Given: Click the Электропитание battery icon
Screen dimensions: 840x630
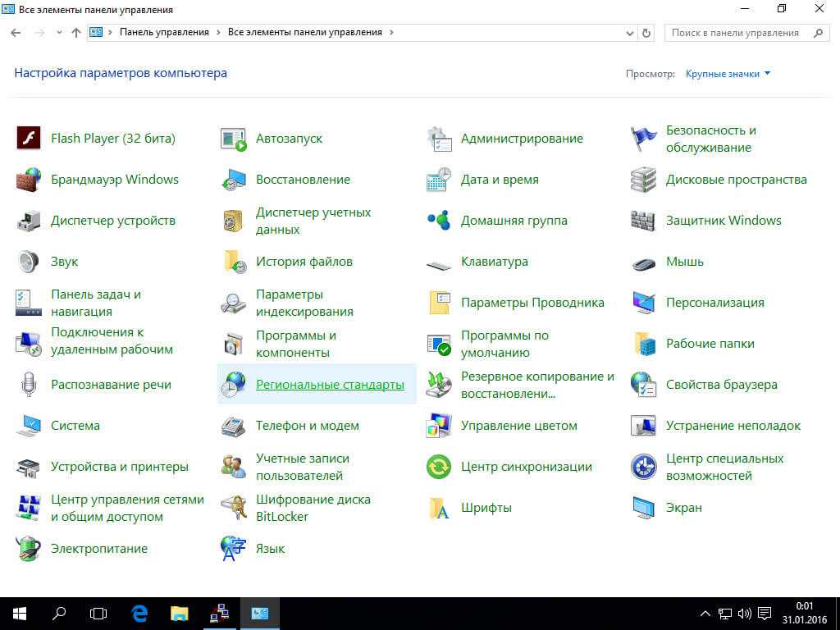Looking at the screenshot, I should pos(29,549).
